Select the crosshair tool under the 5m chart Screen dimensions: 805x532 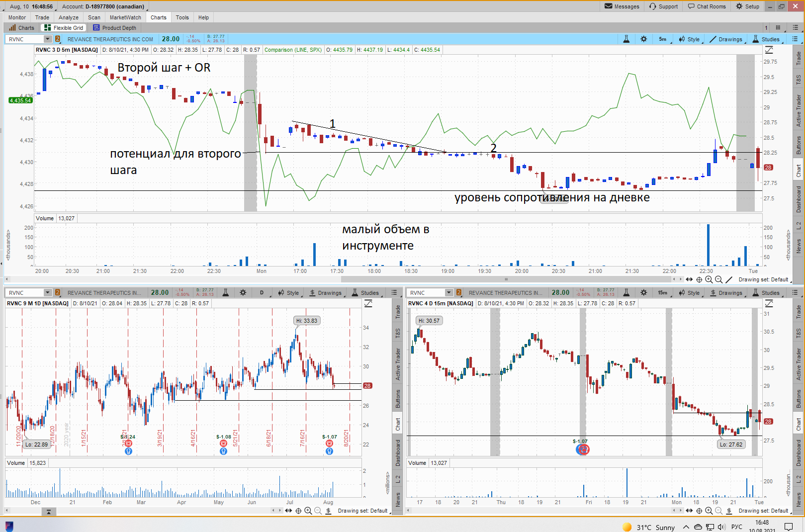pos(699,279)
